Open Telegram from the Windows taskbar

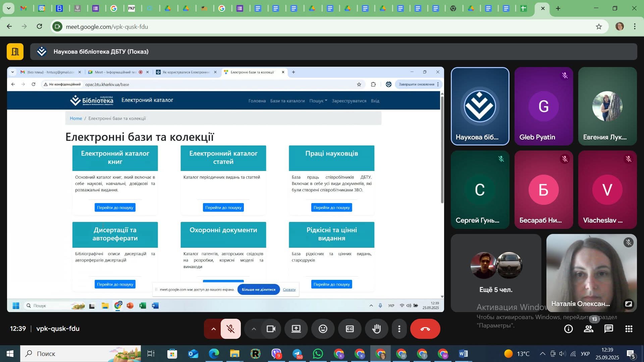(x=297, y=354)
